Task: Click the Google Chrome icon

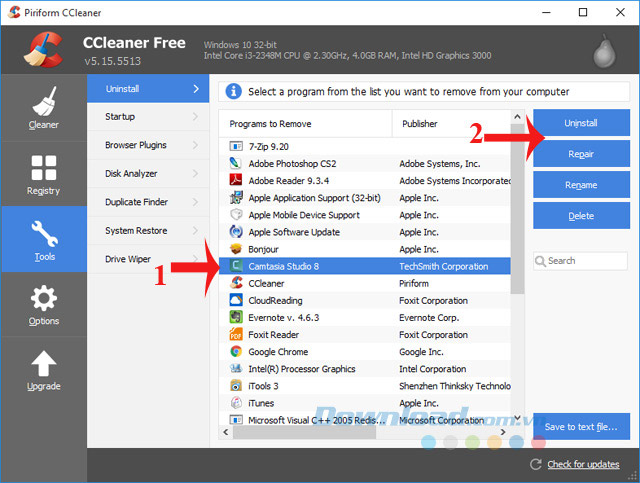Action: click(236, 352)
